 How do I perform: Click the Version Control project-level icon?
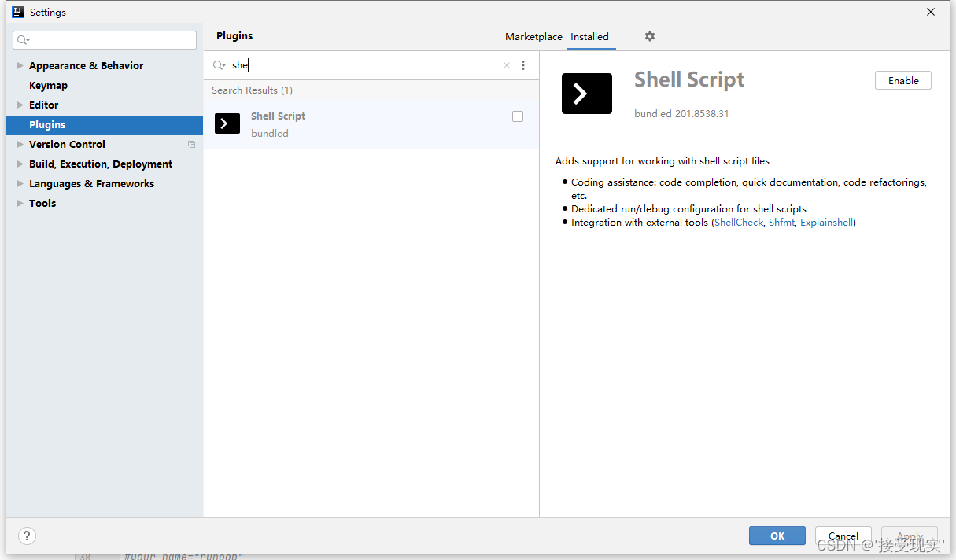(191, 145)
